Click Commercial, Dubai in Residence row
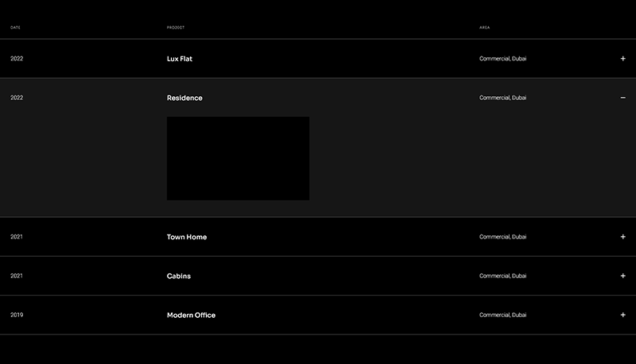 tap(502, 98)
